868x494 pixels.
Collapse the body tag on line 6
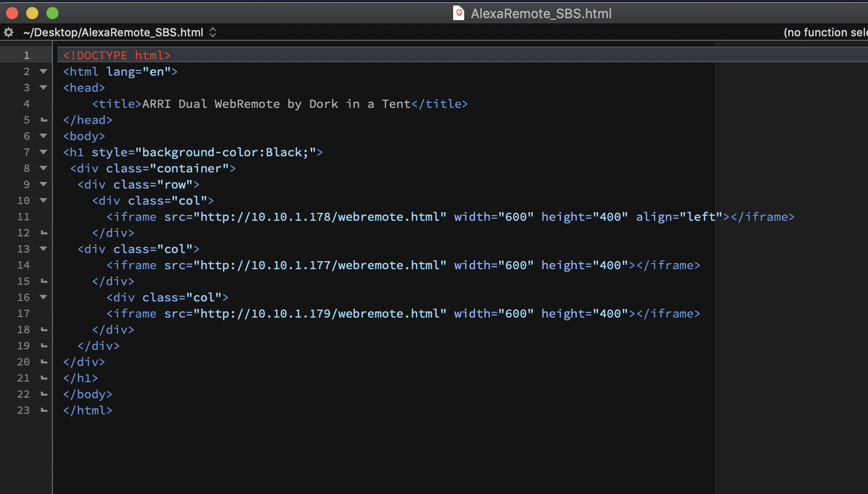tap(43, 136)
